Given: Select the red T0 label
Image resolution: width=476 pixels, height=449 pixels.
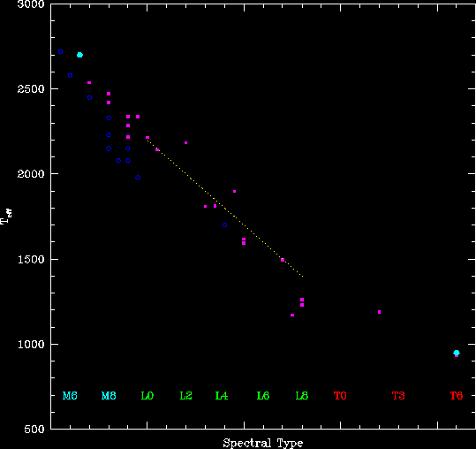Looking at the screenshot, I should click(340, 396).
